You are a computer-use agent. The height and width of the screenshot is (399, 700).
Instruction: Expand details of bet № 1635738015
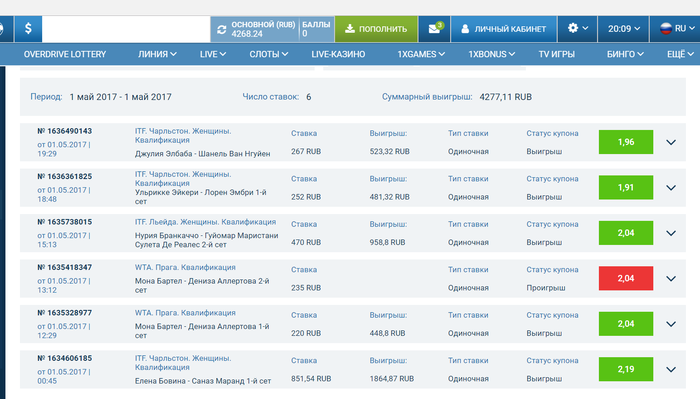click(671, 233)
